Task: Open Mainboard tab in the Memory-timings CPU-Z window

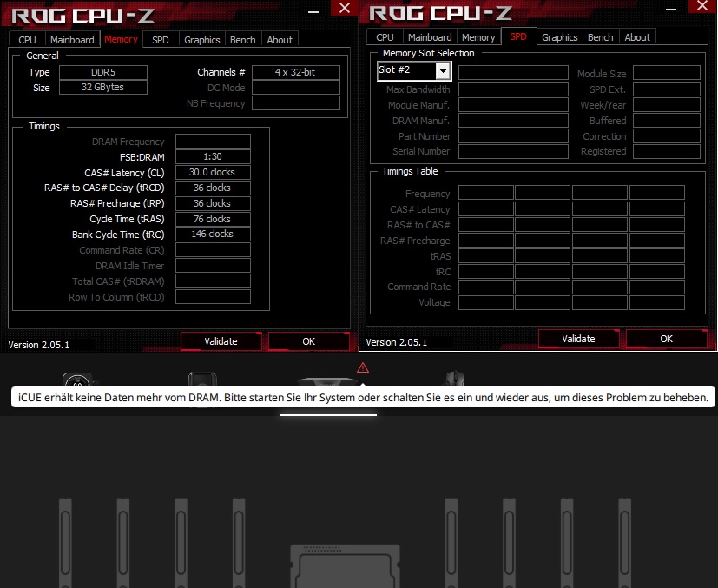Action: 72,40
